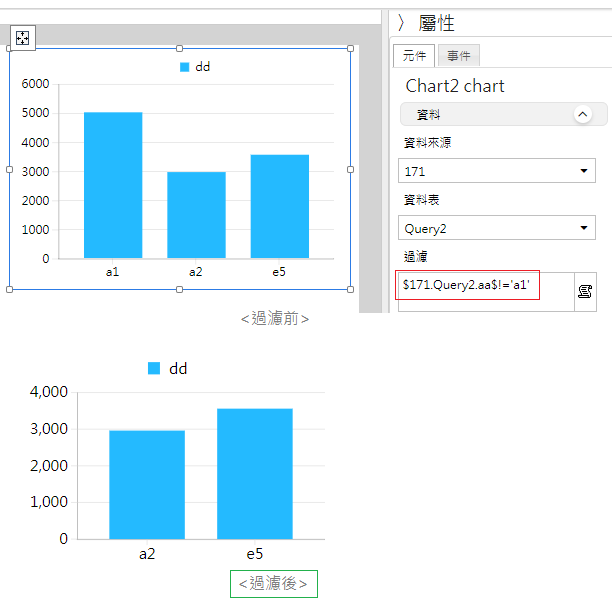Click the e5 axis label in lower chart
This screenshot has height=608, width=612.
point(254,554)
